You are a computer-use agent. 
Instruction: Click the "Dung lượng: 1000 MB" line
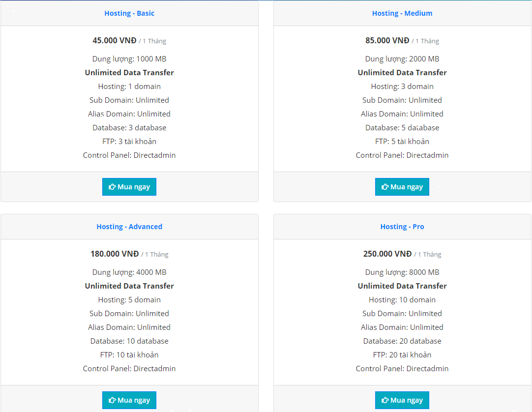pos(129,59)
